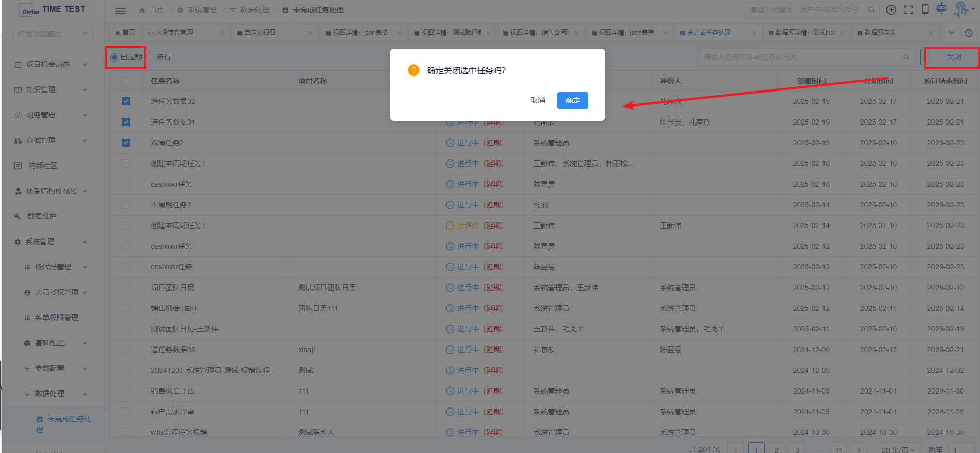Click the task search magnifier icon
980x453 pixels.
(906, 57)
